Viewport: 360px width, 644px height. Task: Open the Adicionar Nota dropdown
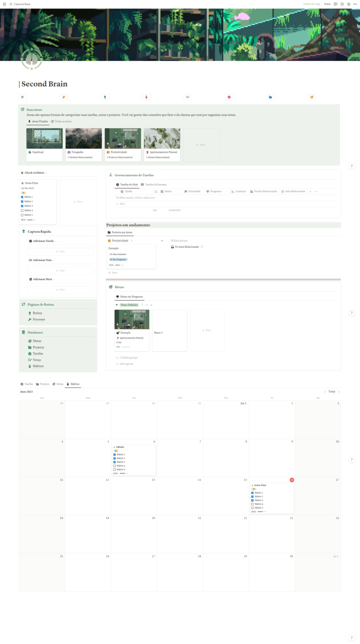[x=54, y=260]
